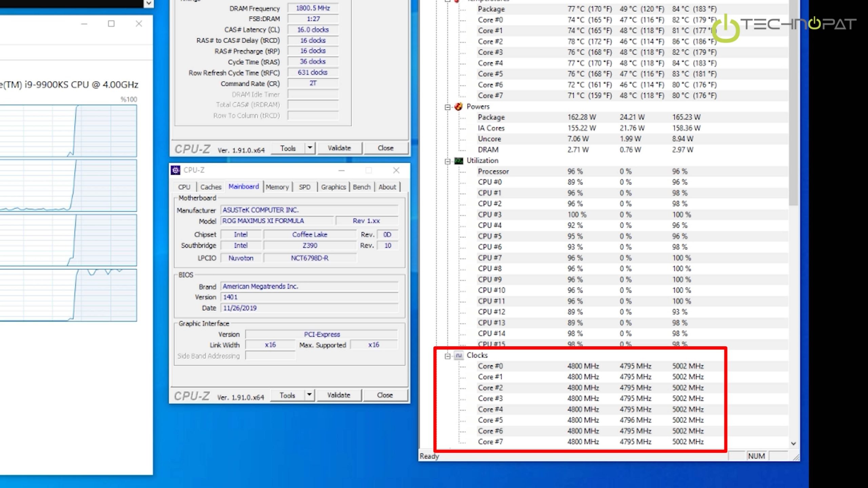
Task: Click the scroll down arrow in HWMonitor
Action: pos(793,444)
